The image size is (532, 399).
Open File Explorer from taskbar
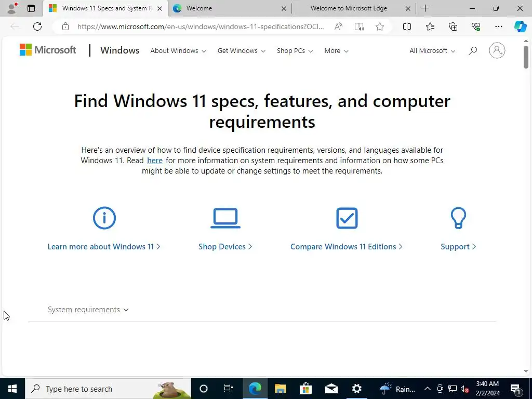click(x=280, y=389)
